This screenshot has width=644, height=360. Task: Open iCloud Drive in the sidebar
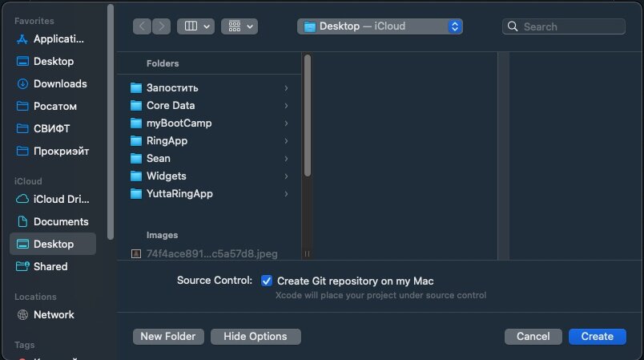tap(53, 200)
